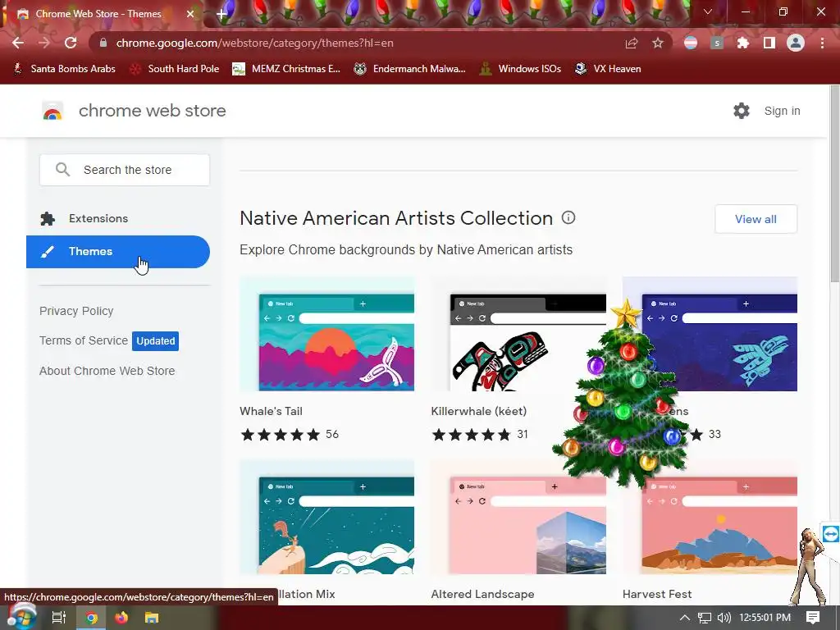Click Sign in
Screen dimensions: 840x630
click(x=782, y=111)
